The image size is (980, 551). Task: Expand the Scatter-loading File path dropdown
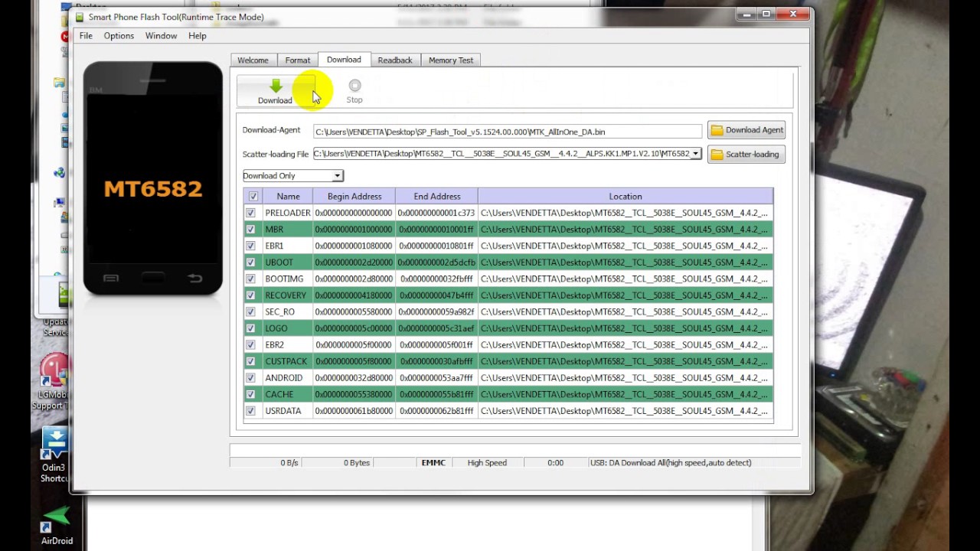[695, 154]
